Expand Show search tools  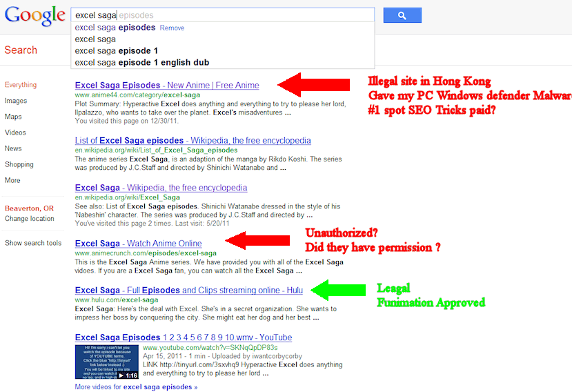click(x=33, y=243)
